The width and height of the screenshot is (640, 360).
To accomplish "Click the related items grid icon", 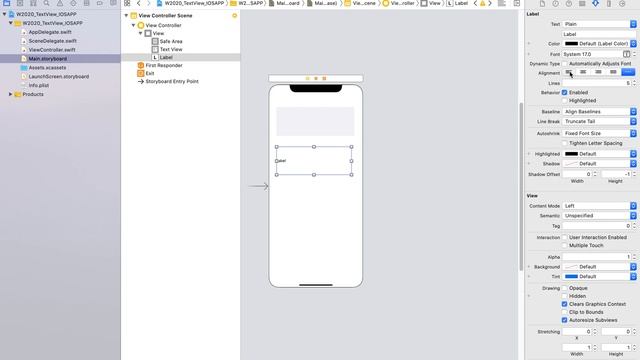I will 127,3.
